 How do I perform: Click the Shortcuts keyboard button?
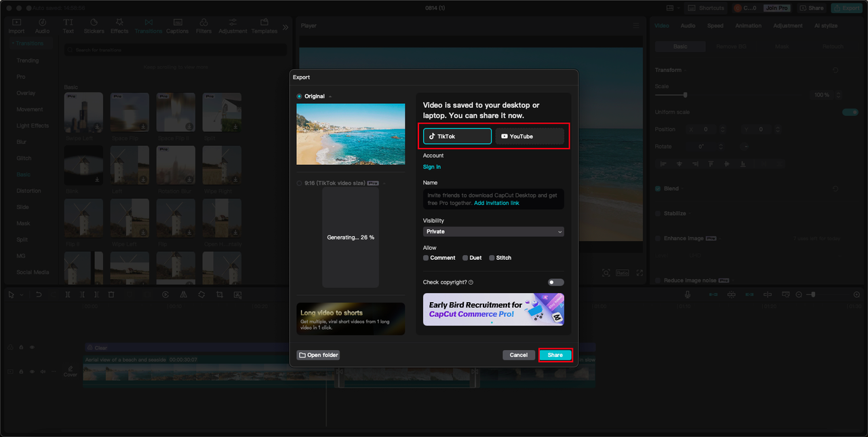click(x=706, y=7)
